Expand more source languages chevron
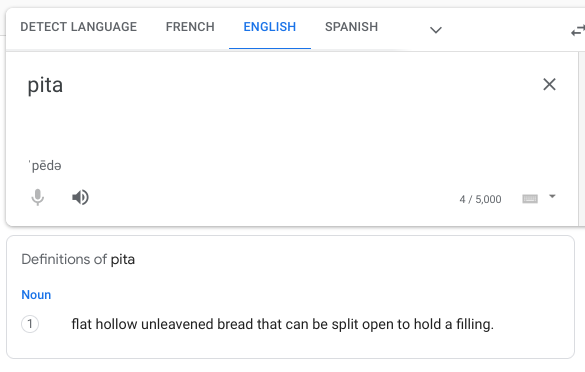Viewport: 585px width, 372px height. 436,30
